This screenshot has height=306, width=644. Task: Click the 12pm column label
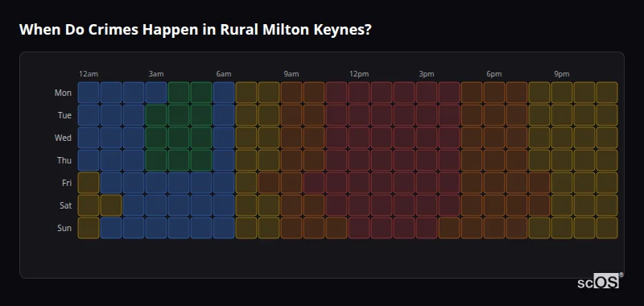[359, 74]
